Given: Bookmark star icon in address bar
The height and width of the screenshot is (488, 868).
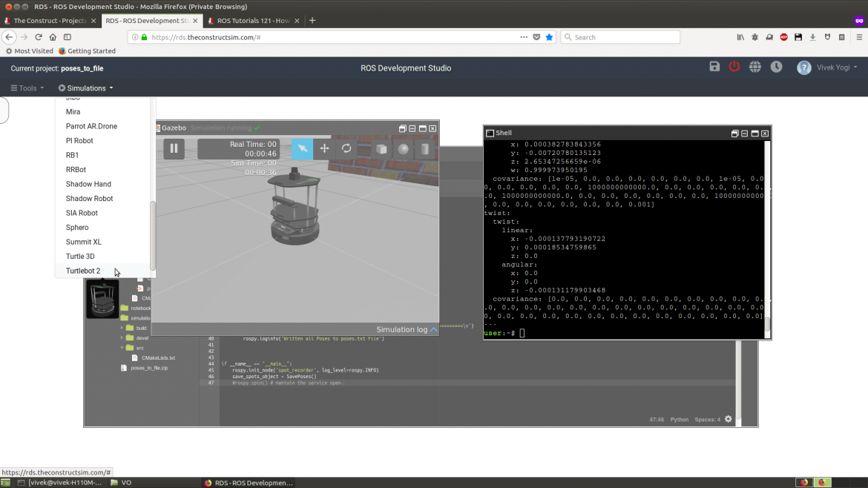Looking at the screenshot, I should [x=549, y=37].
